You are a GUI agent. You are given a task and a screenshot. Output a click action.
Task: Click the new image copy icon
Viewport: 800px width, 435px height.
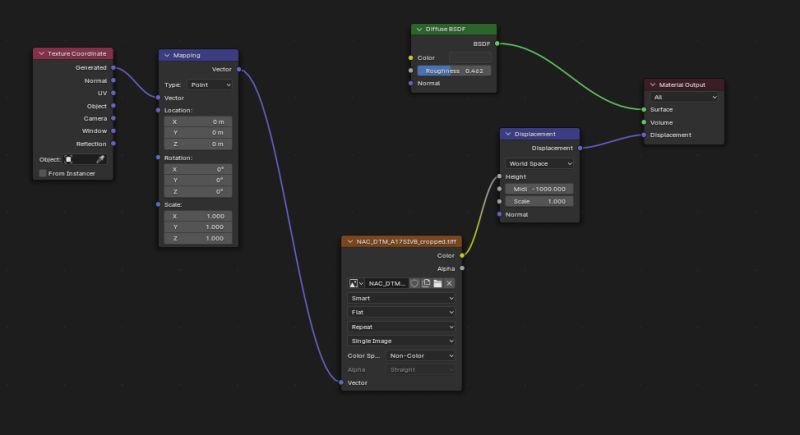[x=426, y=283]
